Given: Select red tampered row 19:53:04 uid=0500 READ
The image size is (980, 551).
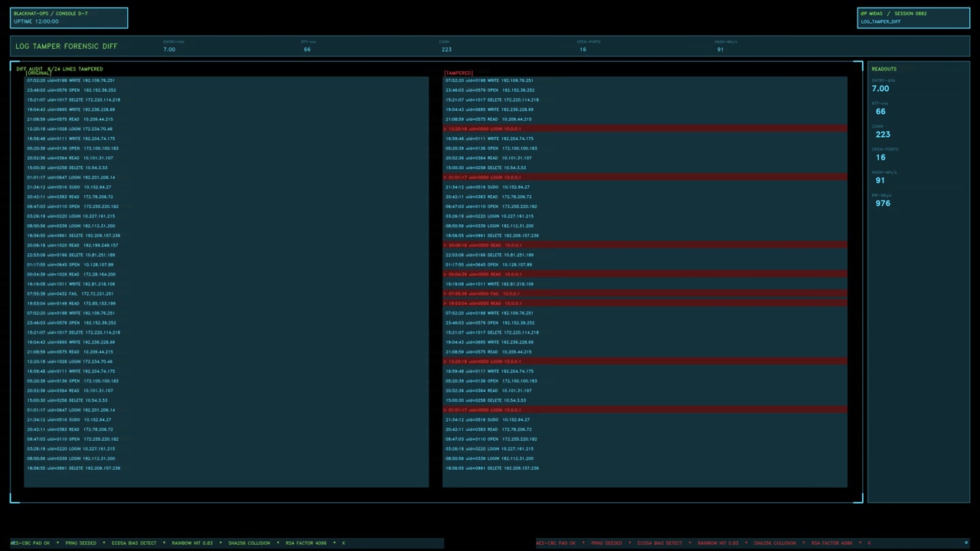Looking at the screenshot, I should (645, 304).
